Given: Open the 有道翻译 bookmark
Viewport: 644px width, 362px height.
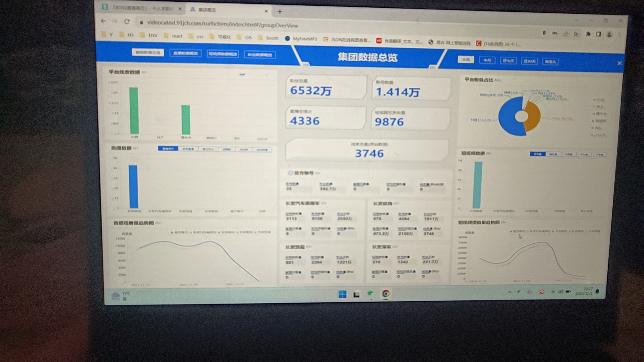Looking at the screenshot, I should pos(399,41).
